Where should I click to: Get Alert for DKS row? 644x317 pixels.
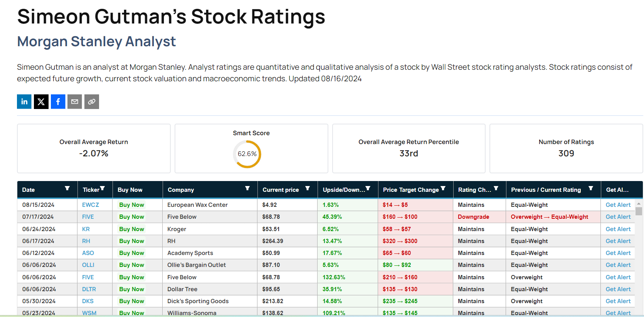(618, 301)
